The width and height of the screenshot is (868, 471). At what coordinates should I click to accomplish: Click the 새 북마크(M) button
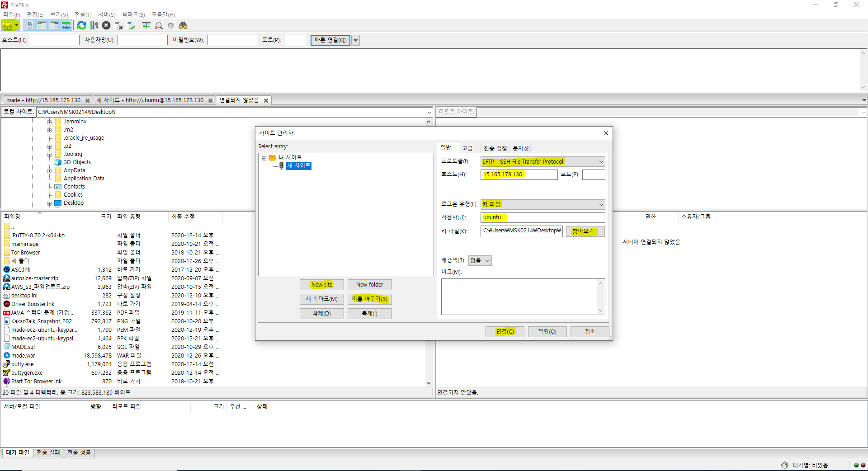(x=322, y=299)
